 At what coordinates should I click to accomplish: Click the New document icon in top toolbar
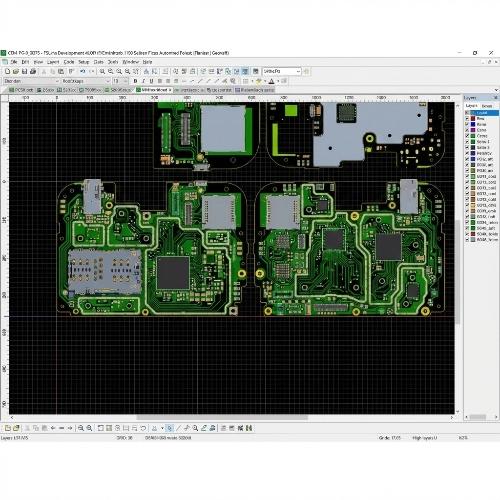click(x=7, y=71)
